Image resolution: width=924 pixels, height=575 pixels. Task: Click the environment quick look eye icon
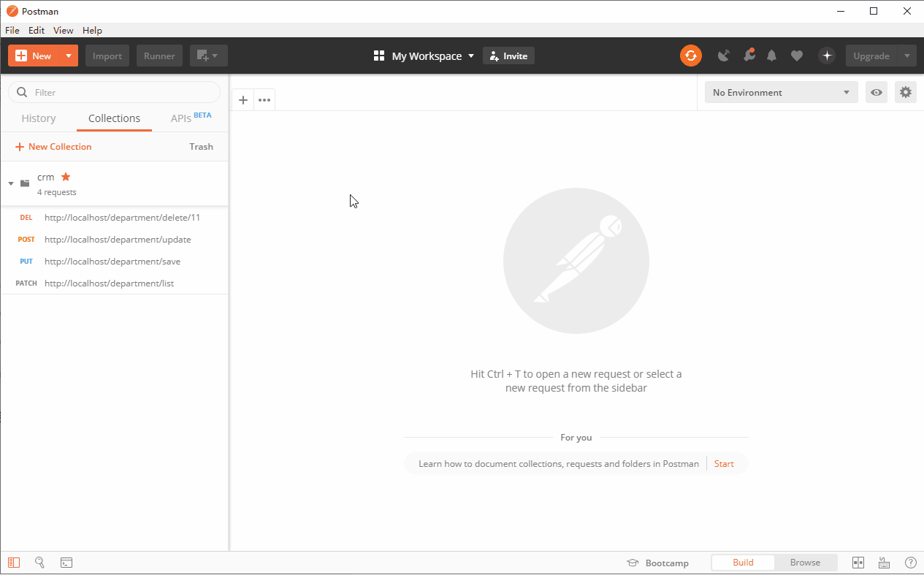877,92
